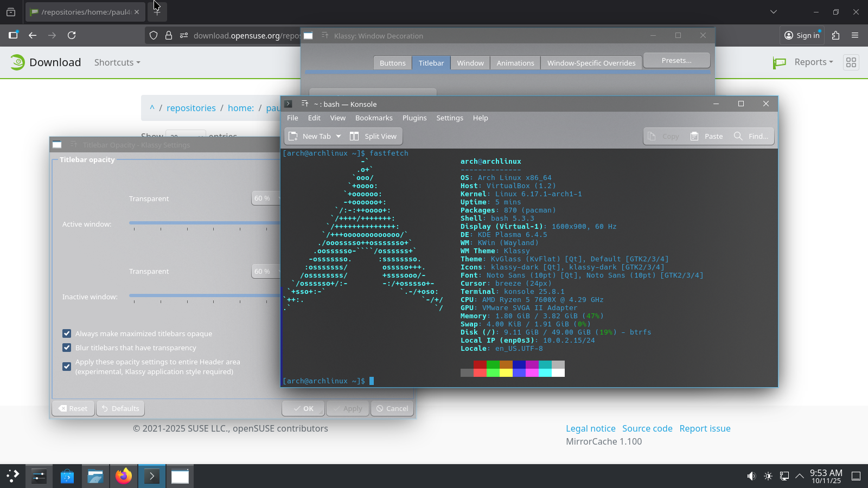
Task: Click Split View in Konsole toolbar
Action: tap(373, 136)
